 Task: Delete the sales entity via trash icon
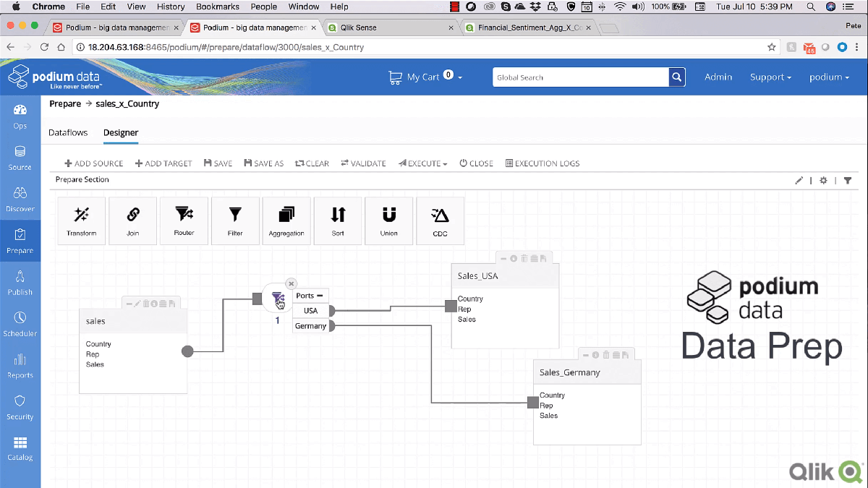tap(145, 304)
